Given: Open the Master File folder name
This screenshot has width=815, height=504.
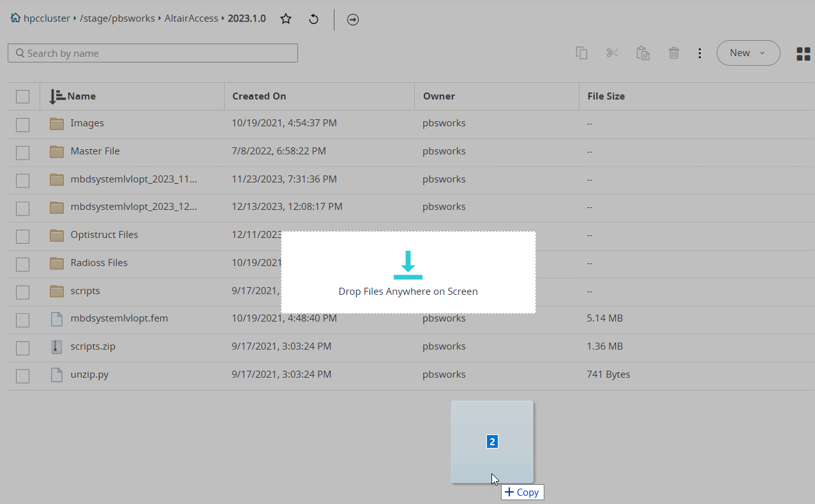Looking at the screenshot, I should tap(95, 151).
